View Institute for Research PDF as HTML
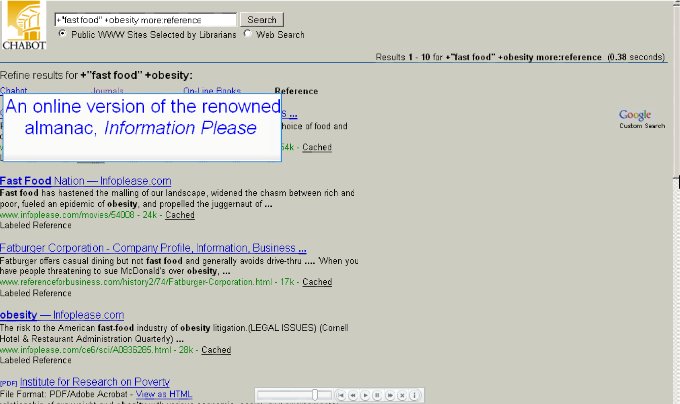 [x=163, y=394]
